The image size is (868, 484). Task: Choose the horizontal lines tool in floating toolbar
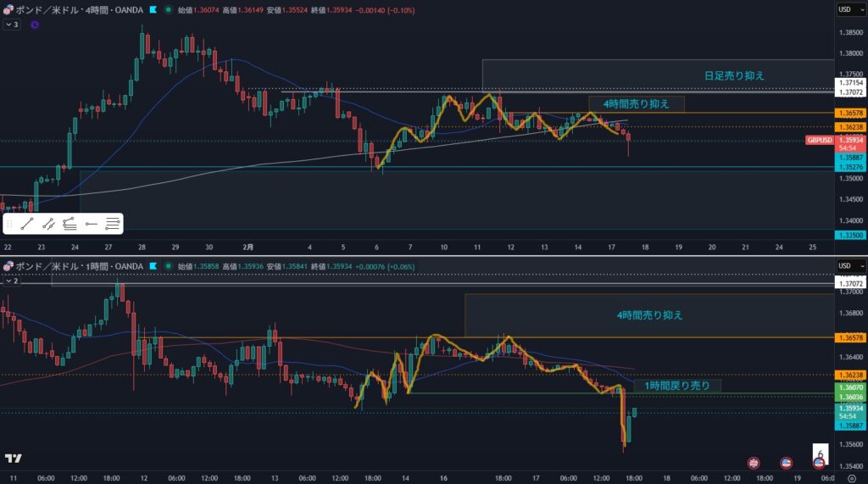[x=113, y=224]
